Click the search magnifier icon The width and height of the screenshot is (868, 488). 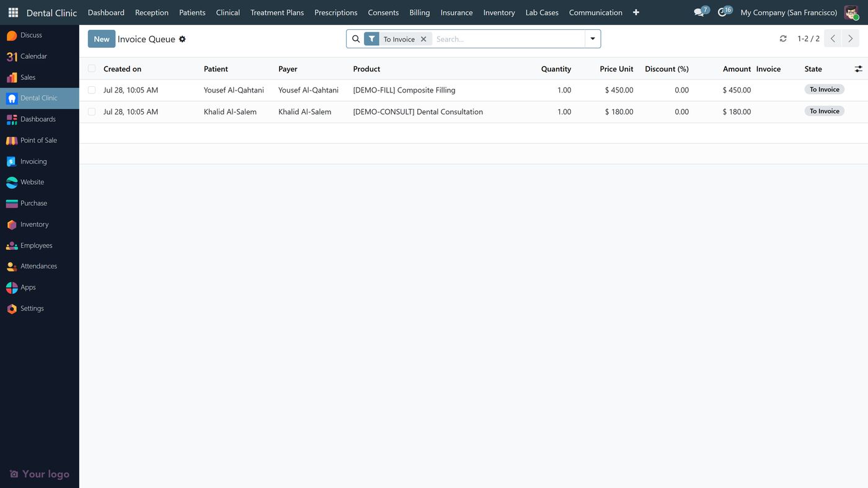tap(356, 39)
